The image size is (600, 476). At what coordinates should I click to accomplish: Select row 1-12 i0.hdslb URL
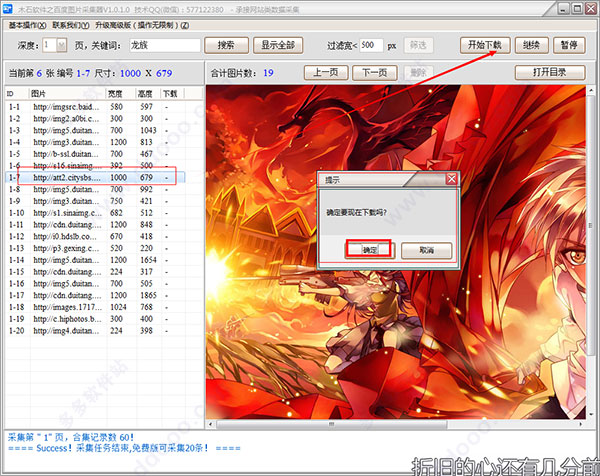[x=95, y=236]
